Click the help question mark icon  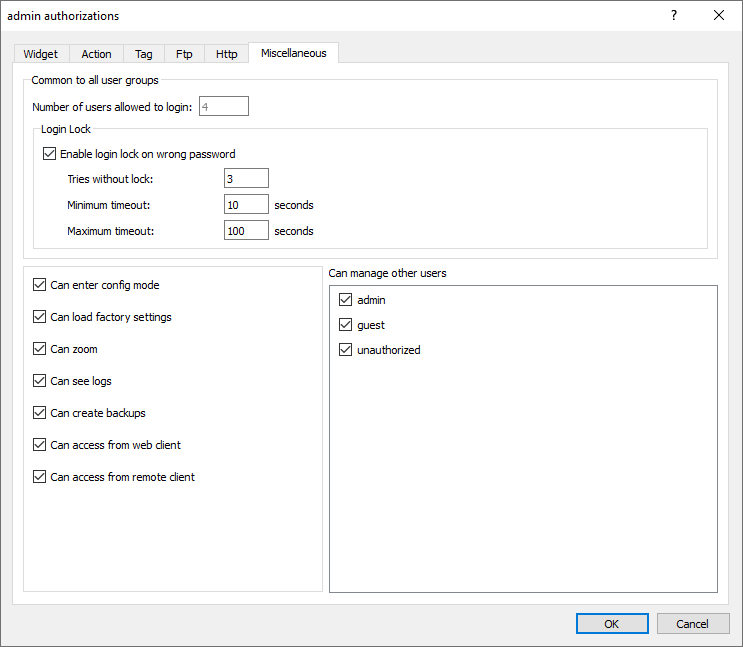pyautogui.click(x=674, y=15)
